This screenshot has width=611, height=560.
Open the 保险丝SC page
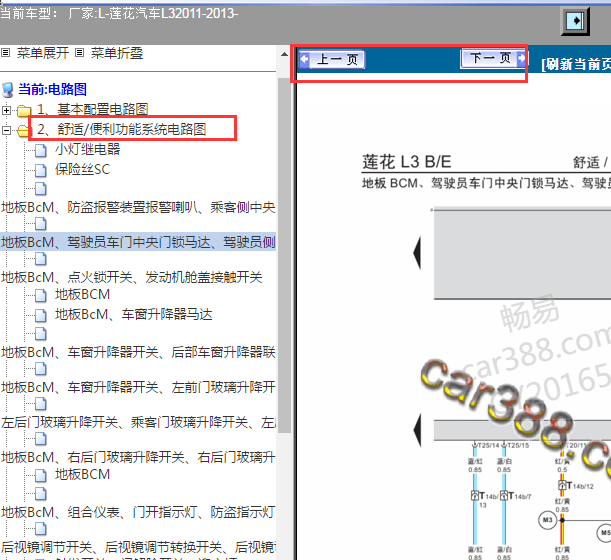click(83, 169)
